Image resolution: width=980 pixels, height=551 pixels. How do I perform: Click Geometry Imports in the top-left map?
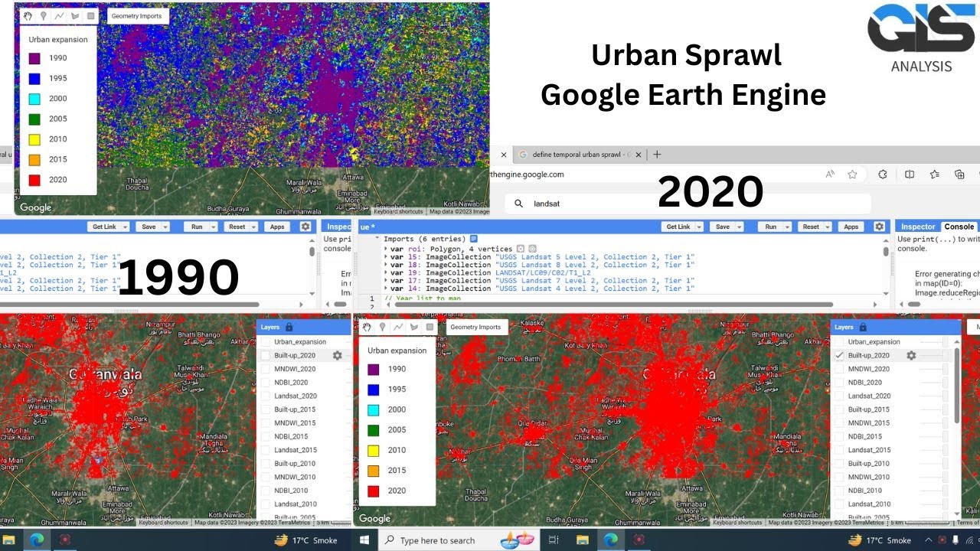pyautogui.click(x=136, y=15)
